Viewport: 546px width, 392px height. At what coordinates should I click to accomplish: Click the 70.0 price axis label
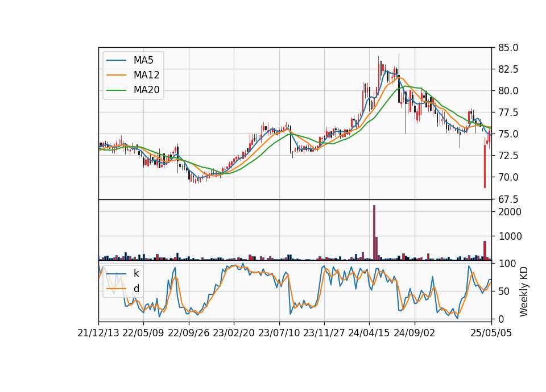508,177
